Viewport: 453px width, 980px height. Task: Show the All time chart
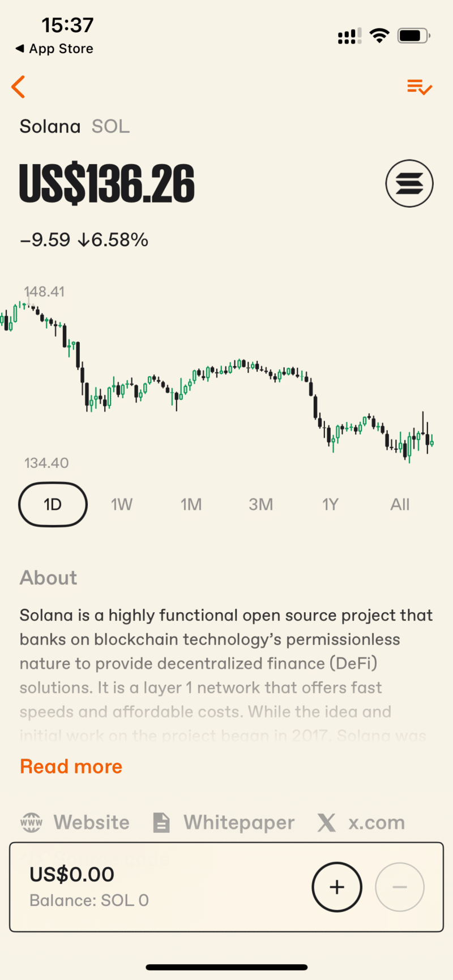coord(400,504)
